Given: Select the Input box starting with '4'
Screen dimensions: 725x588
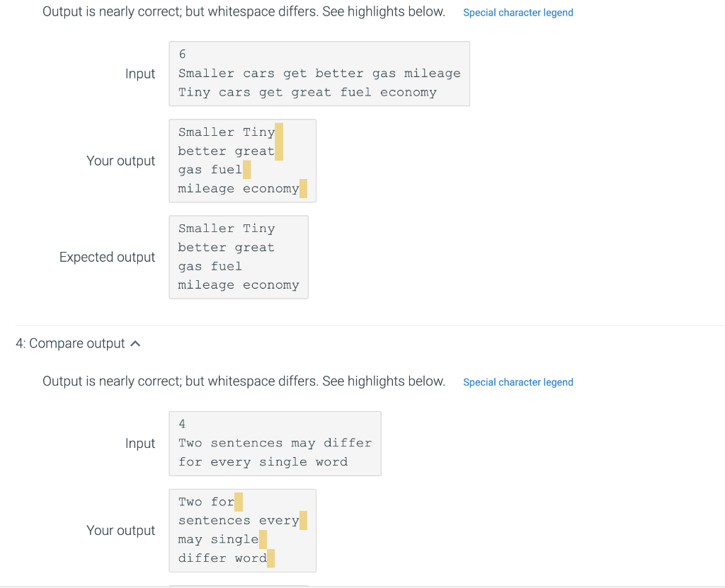Looking at the screenshot, I should pyautogui.click(x=275, y=443).
